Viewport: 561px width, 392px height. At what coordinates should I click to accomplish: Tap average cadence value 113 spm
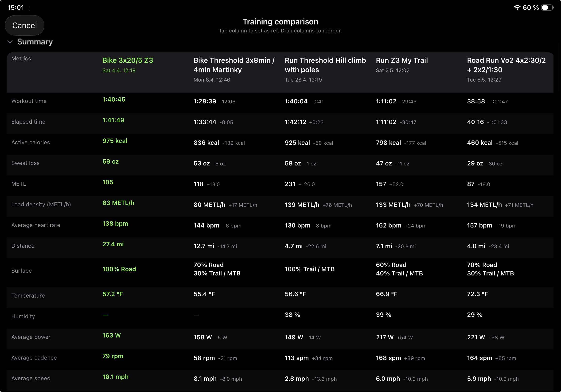pos(297,358)
